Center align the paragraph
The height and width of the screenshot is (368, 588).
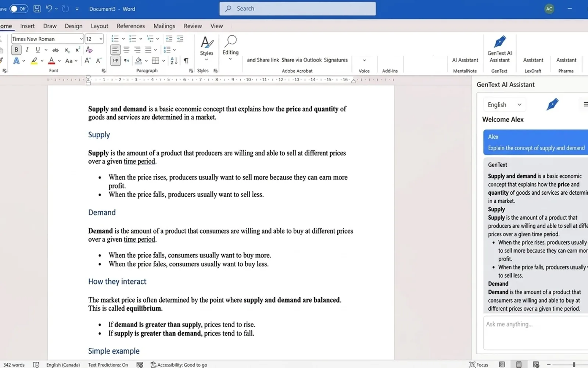point(126,50)
